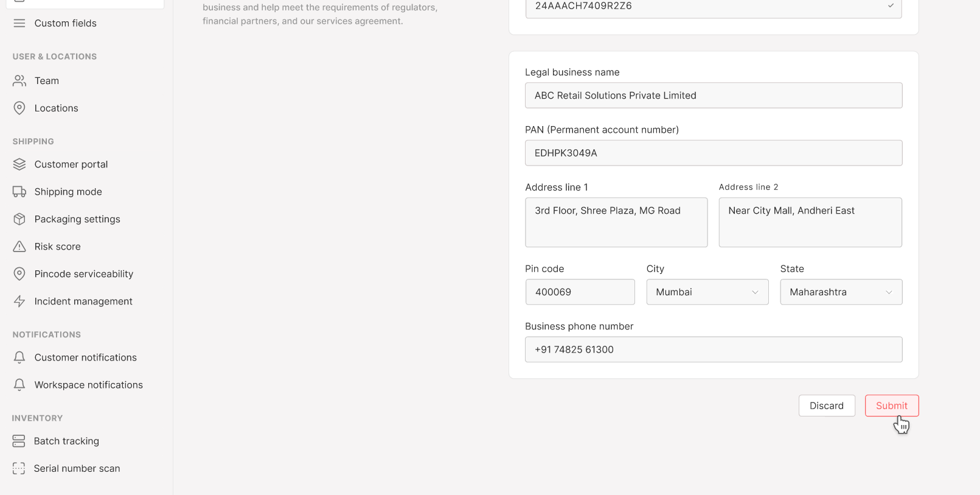980x495 pixels.
Task: Click the Risk score warning icon
Action: pyautogui.click(x=19, y=247)
